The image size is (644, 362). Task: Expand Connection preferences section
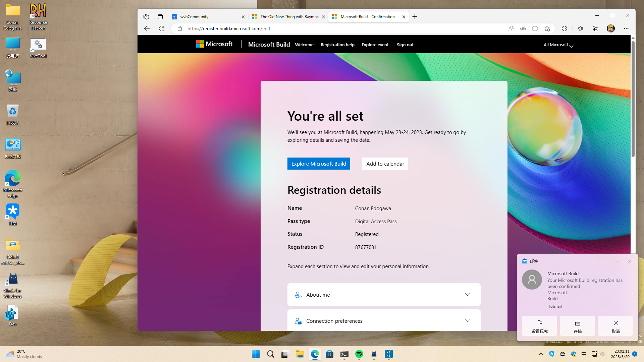pos(384,320)
